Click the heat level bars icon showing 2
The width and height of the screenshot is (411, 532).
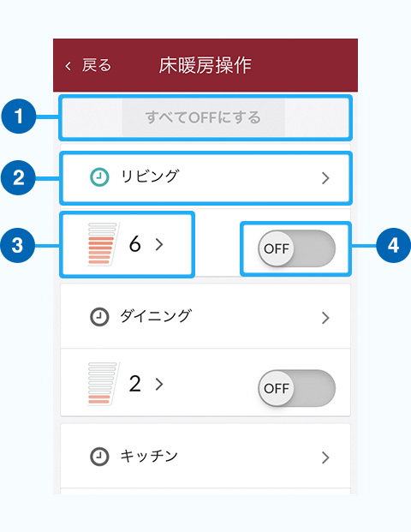pyautogui.click(x=102, y=384)
